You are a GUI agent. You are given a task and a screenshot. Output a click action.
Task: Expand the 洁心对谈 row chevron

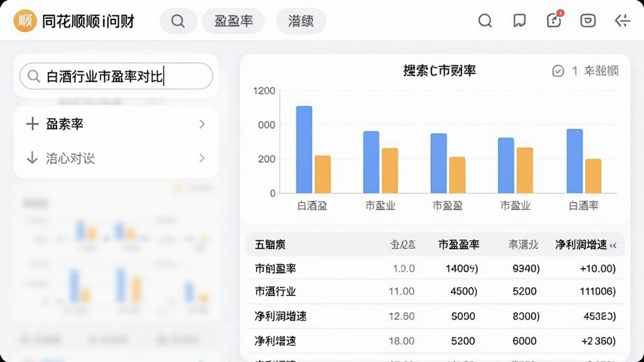(202, 158)
